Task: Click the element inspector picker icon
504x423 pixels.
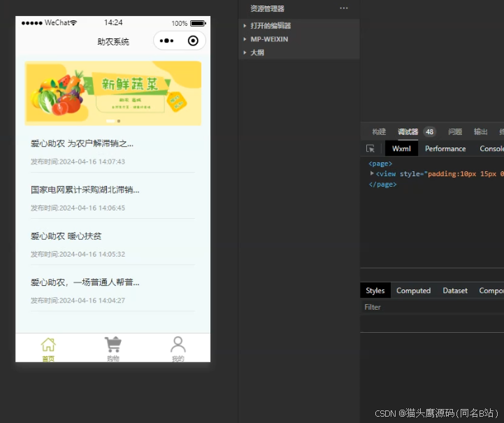Action: point(370,148)
